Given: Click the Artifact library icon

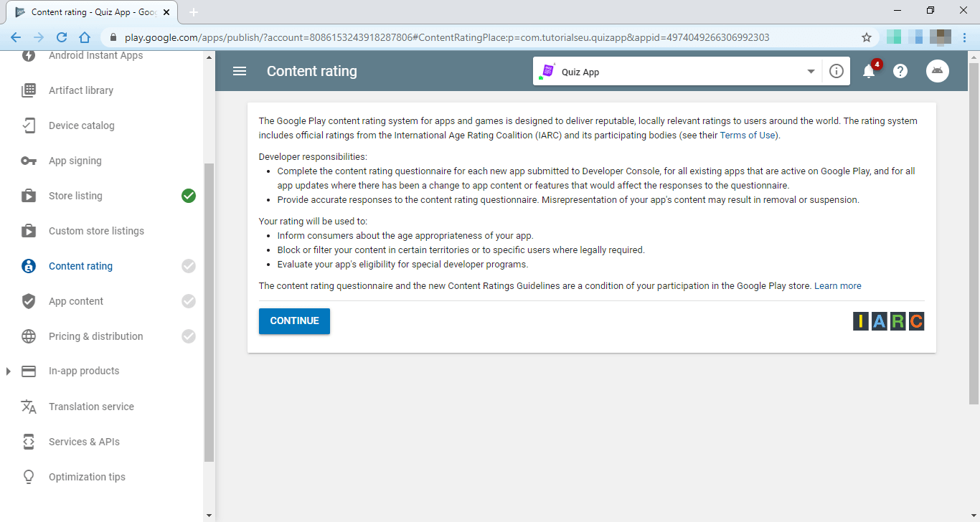Looking at the screenshot, I should (x=29, y=90).
